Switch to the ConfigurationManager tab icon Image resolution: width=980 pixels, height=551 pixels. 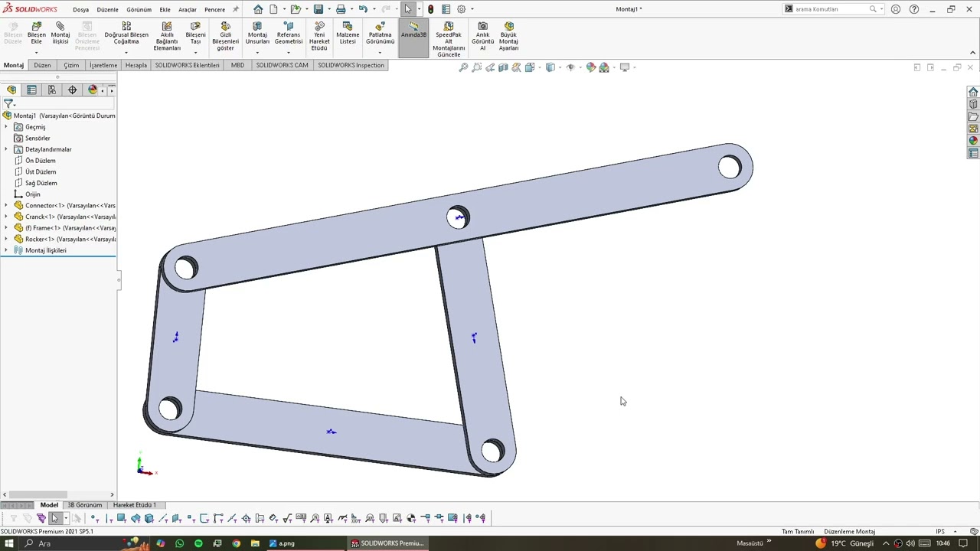click(51, 90)
